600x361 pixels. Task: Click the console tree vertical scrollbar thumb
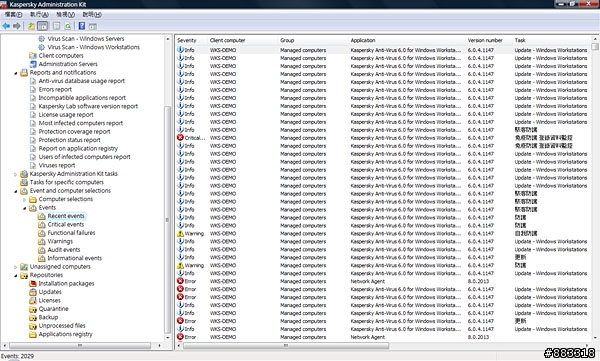167,219
